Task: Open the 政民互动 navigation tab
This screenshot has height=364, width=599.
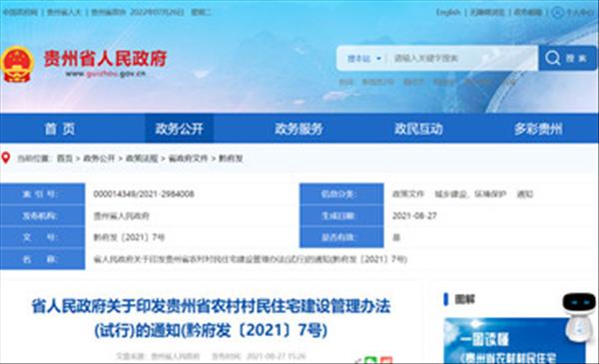Action: [418, 129]
